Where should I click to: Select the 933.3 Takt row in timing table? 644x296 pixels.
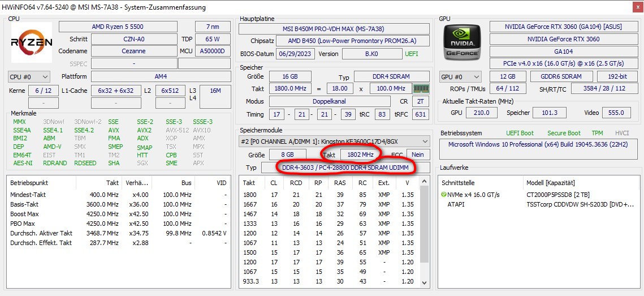[x=330, y=282]
